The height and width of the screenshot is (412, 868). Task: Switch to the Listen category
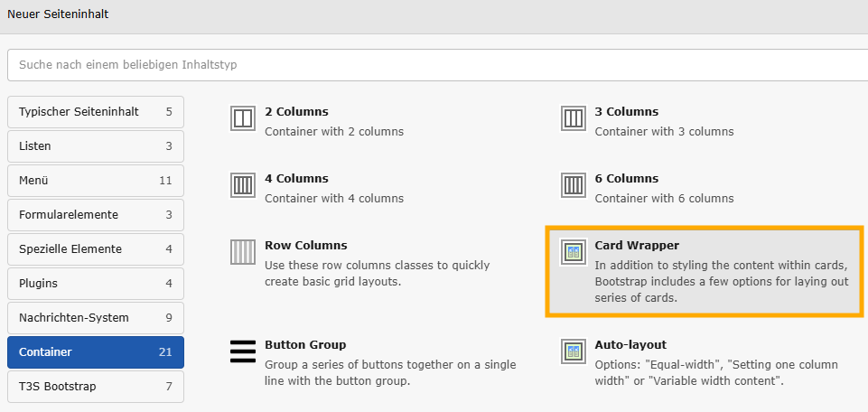[95, 146]
